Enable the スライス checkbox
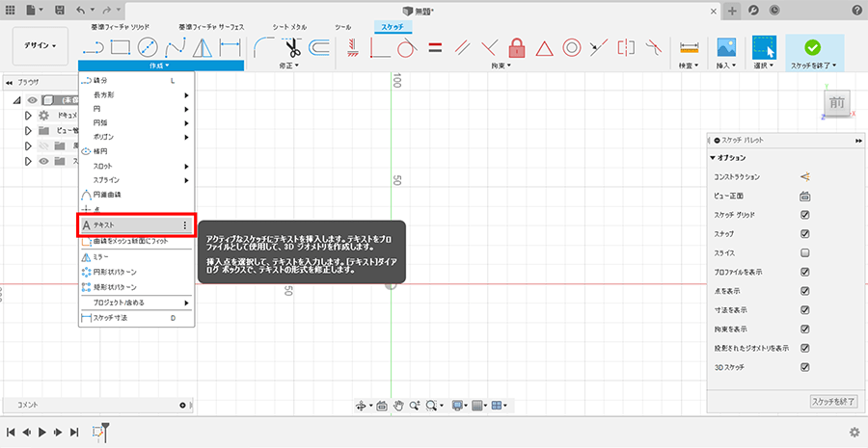The image size is (868, 448). pyautogui.click(x=804, y=252)
